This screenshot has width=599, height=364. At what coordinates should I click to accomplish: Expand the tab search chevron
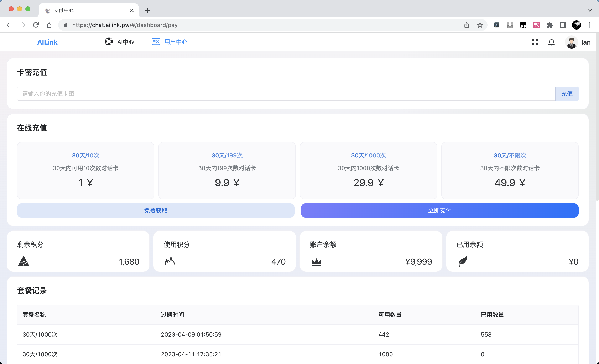(x=589, y=10)
